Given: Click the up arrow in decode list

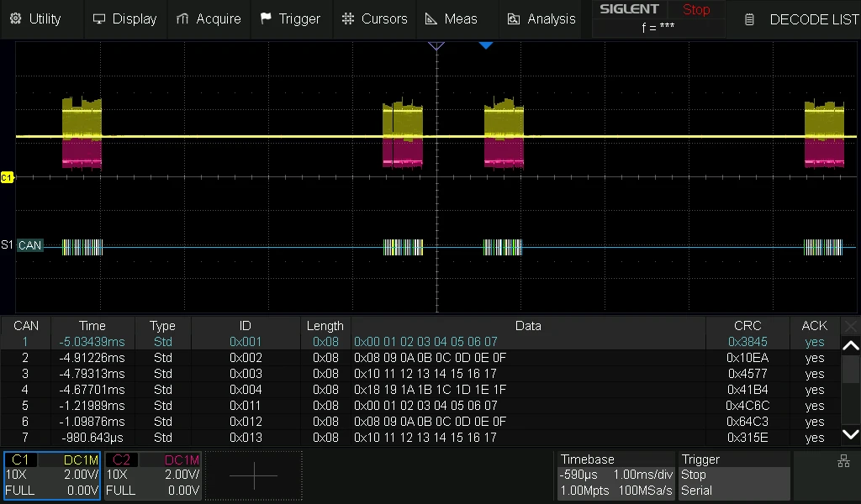Looking at the screenshot, I should tap(851, 345).
